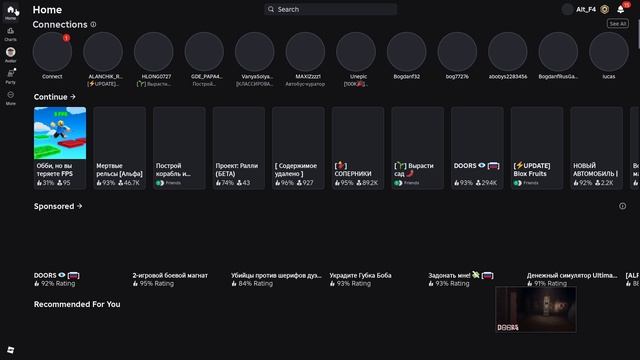Open Bogdanf32 connection avatar
This screenshot has height=360, width=640.
coord(407,52)
